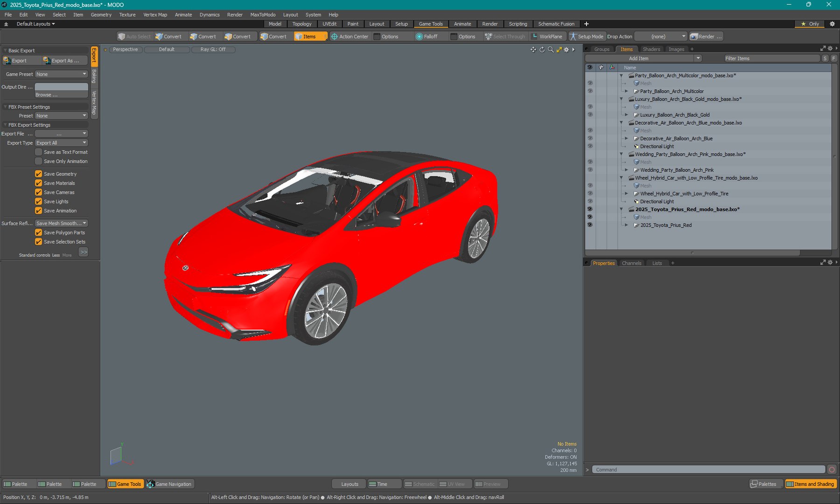Screen dimensions: 840x504
Task: Click the star Only button
Action: (x=810, y=24)
